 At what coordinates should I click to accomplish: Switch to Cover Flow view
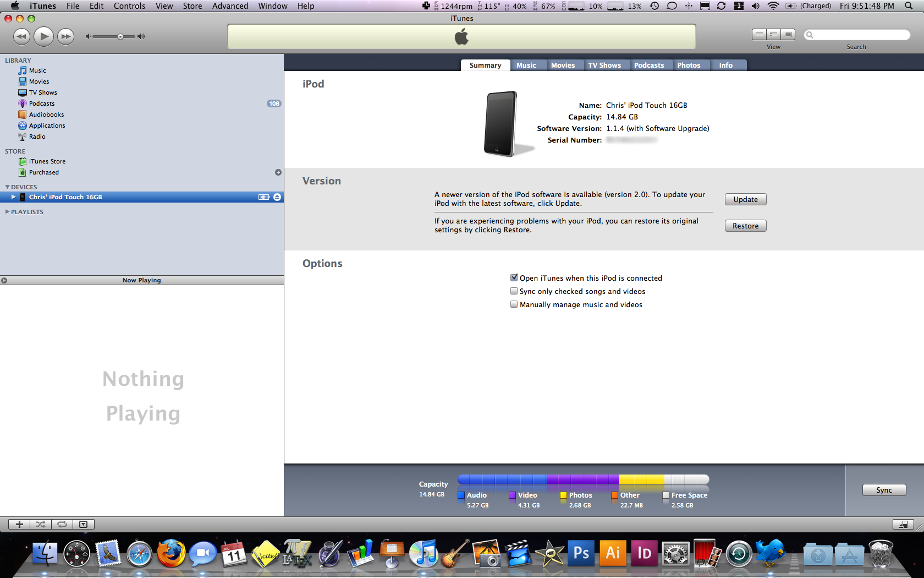tap(788, 35)
